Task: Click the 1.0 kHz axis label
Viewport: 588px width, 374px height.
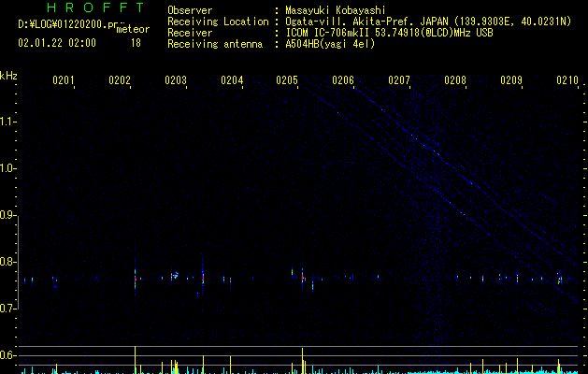Action: point(7,168)
